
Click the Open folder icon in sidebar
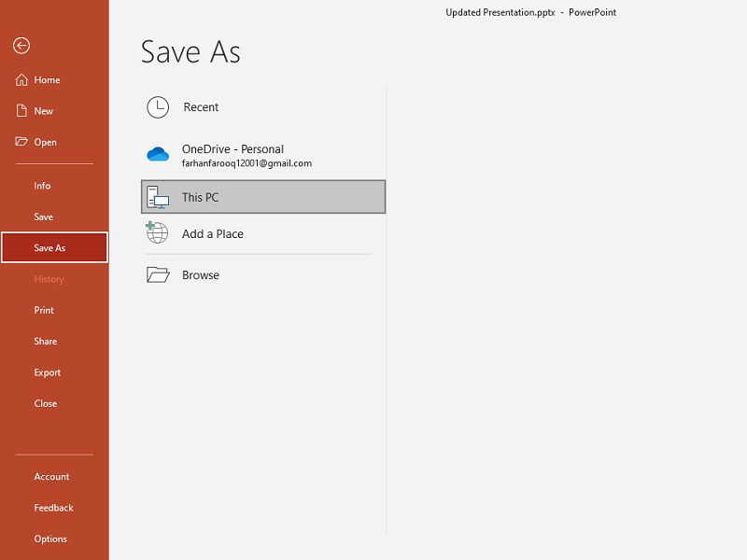21,142
